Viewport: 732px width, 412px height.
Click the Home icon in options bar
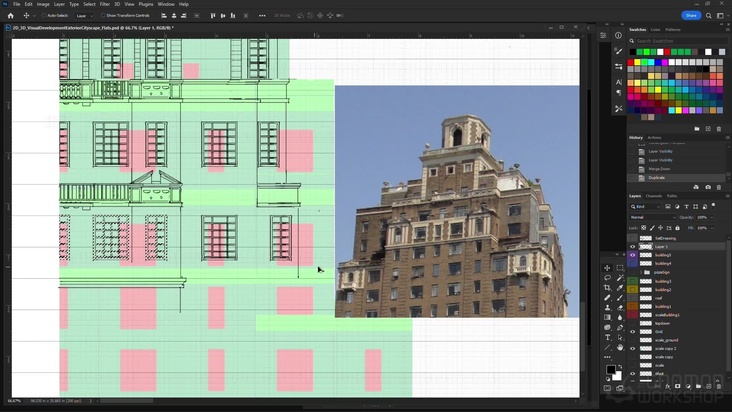tap(10, 15)
